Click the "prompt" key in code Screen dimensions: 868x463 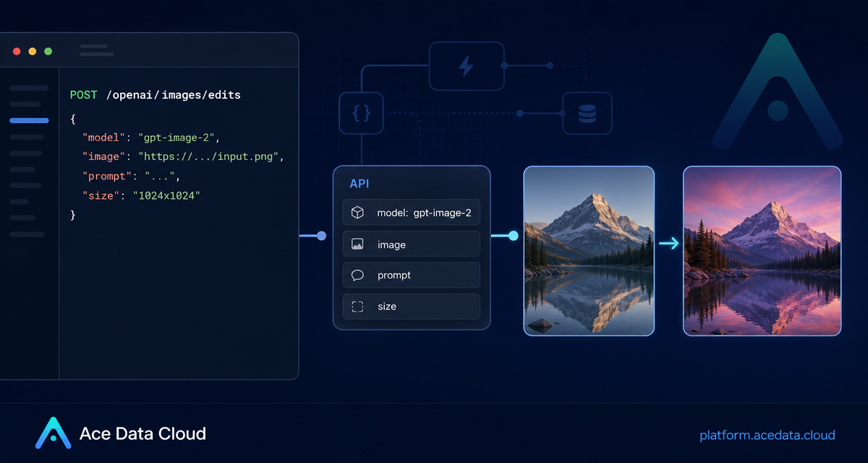[x=108, y=176]
